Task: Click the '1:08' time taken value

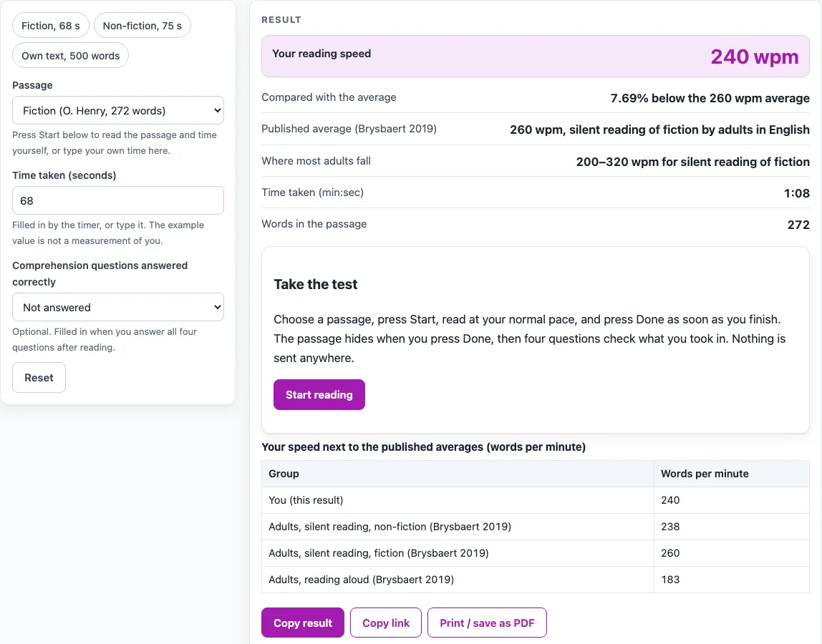Action: click(796, 193)
